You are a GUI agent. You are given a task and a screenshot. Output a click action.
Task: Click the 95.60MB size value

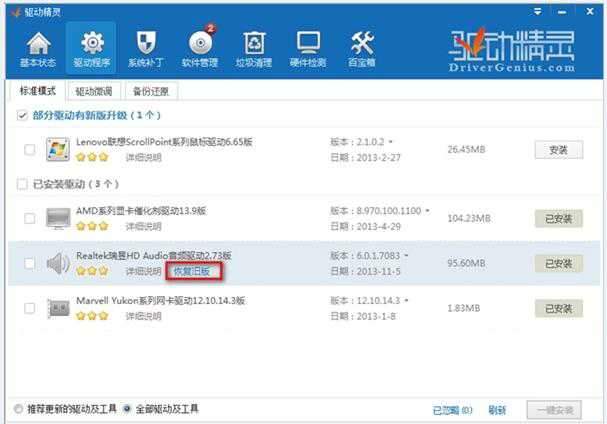click(466, 263)
